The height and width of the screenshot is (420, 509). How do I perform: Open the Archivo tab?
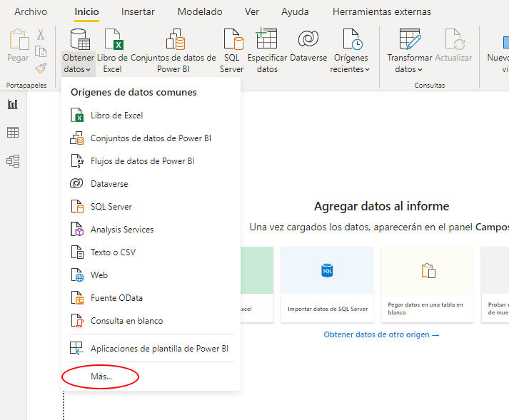tap(31, 11)
